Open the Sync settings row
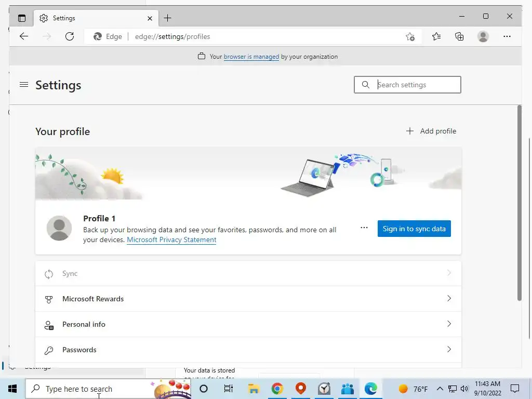 coord(248,273)
